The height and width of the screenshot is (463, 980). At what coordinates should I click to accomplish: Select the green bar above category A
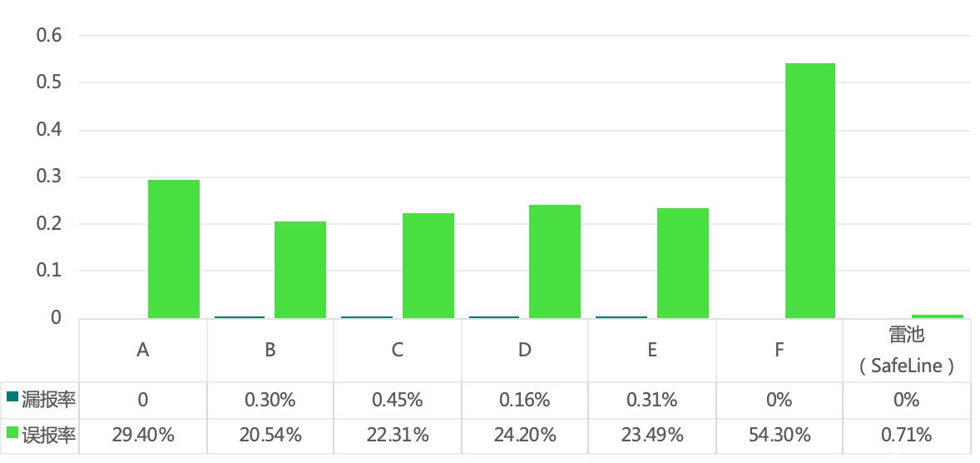(x=174, y=249)
